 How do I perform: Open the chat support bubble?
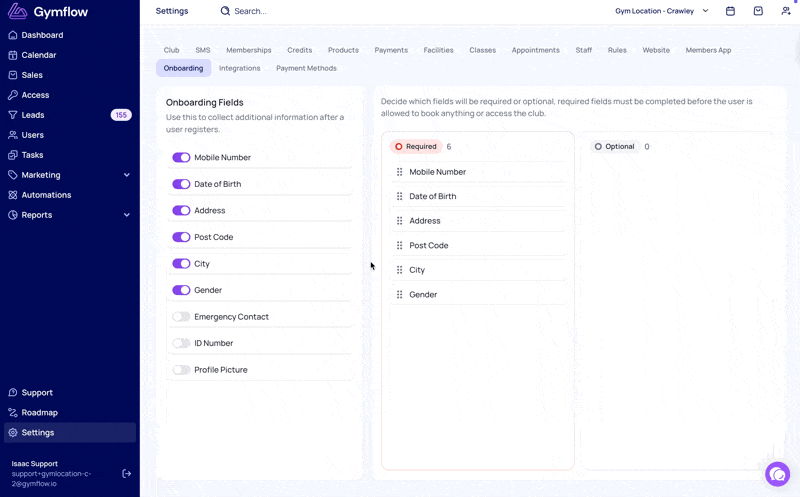(777, 474)
